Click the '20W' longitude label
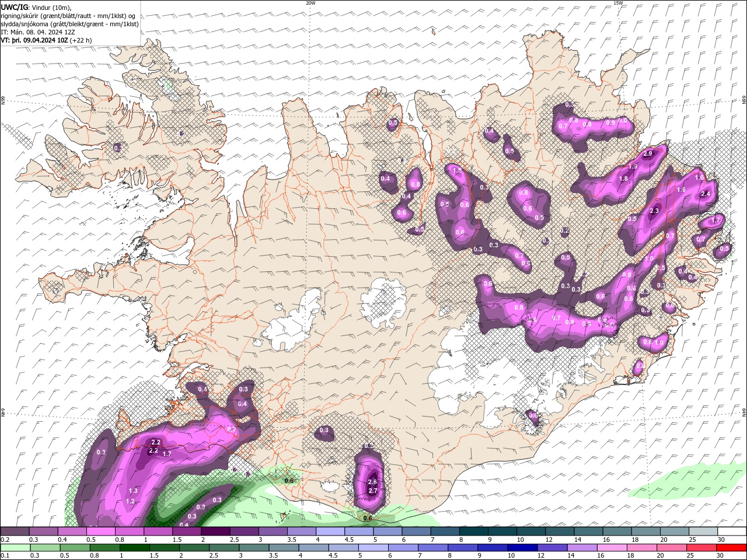 coord(310,3)
